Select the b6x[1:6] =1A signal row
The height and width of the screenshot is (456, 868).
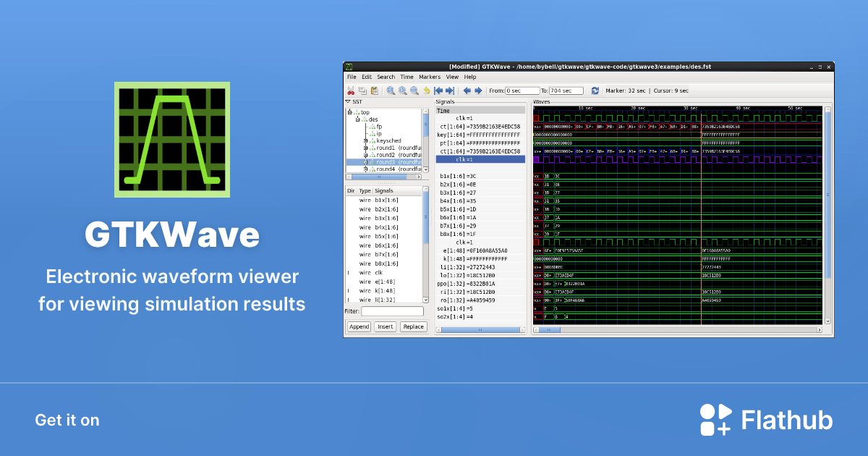click(480, 217)
